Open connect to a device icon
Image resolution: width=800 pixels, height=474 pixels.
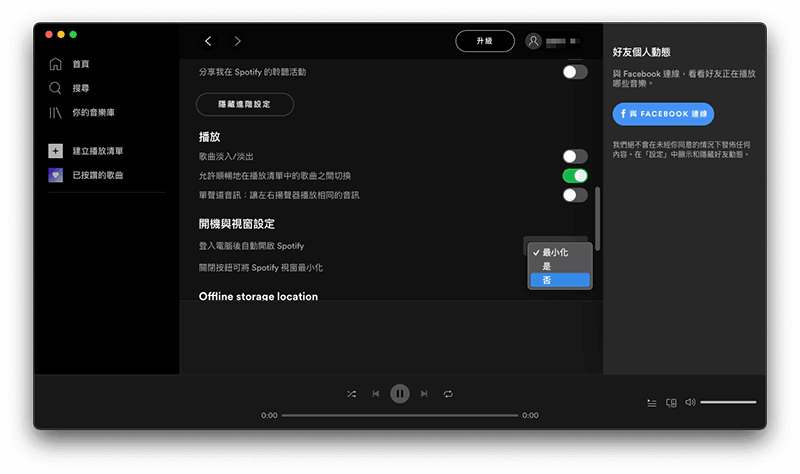[x=671, y=403]
